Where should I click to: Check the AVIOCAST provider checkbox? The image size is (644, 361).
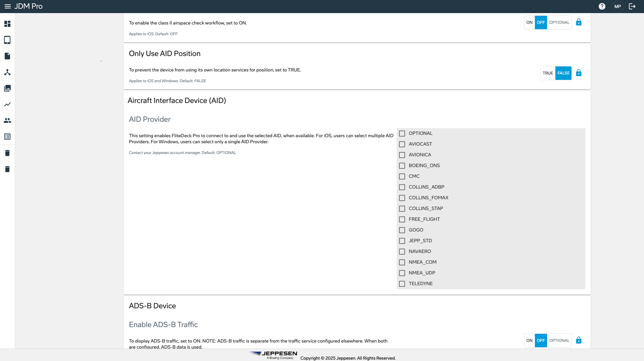[402, 144]
